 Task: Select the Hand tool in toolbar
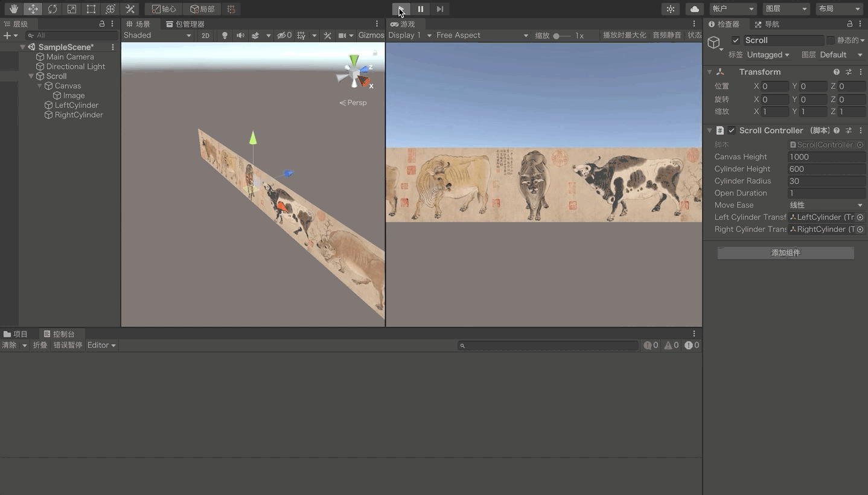(x=13, y=9)
